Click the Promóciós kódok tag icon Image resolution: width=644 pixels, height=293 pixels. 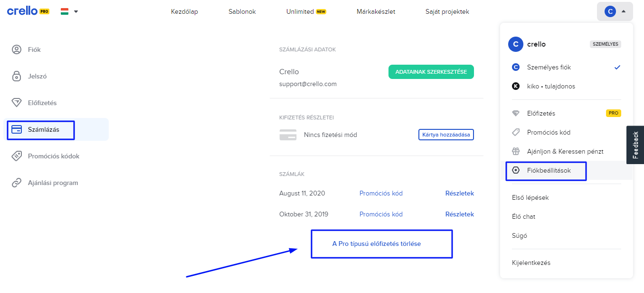(x=17, y=156)
